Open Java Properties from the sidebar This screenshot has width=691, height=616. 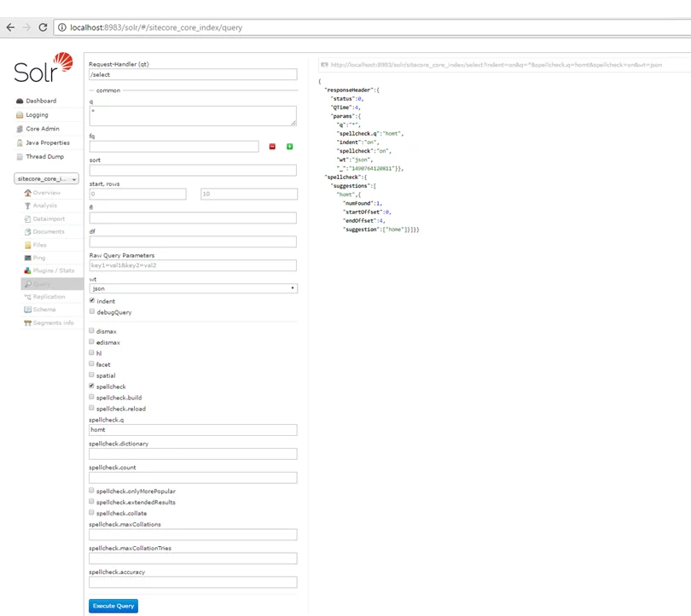click(48, 142)
